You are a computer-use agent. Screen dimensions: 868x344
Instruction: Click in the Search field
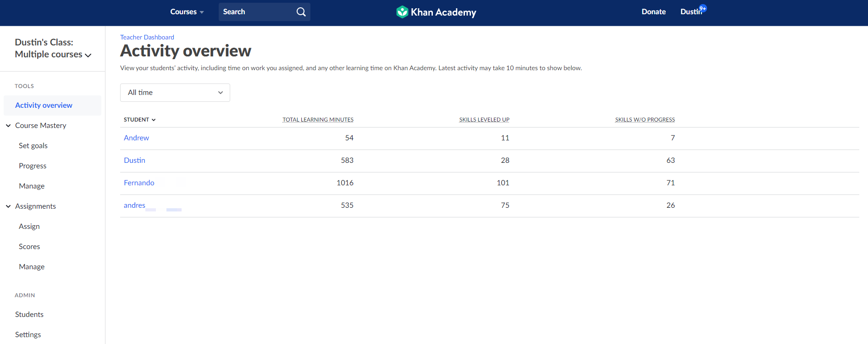pos(257,12)
